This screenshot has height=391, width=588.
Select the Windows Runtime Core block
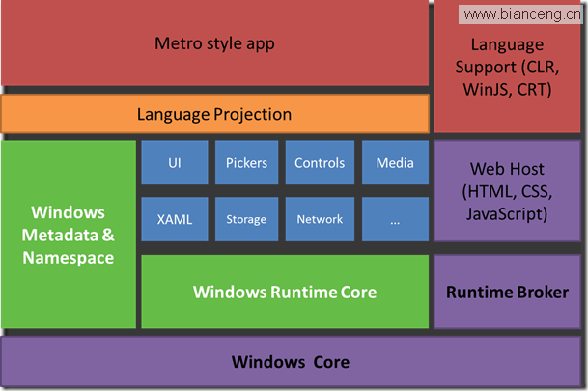click(285, 292)
